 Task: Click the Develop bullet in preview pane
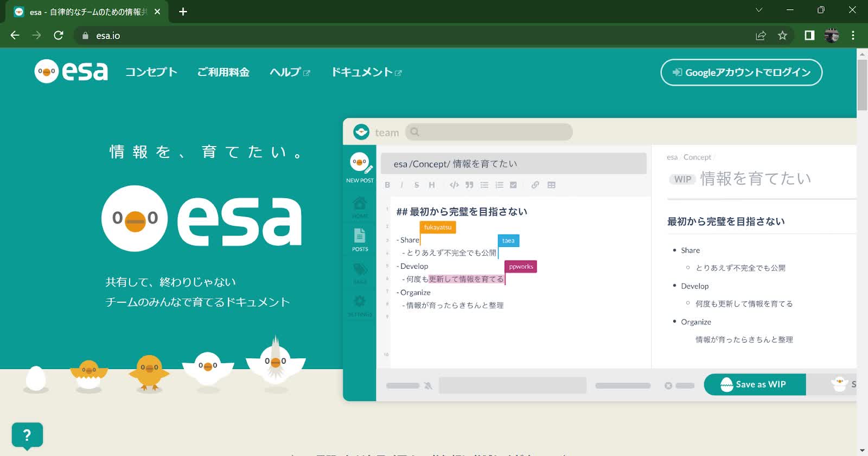(694, 286)
